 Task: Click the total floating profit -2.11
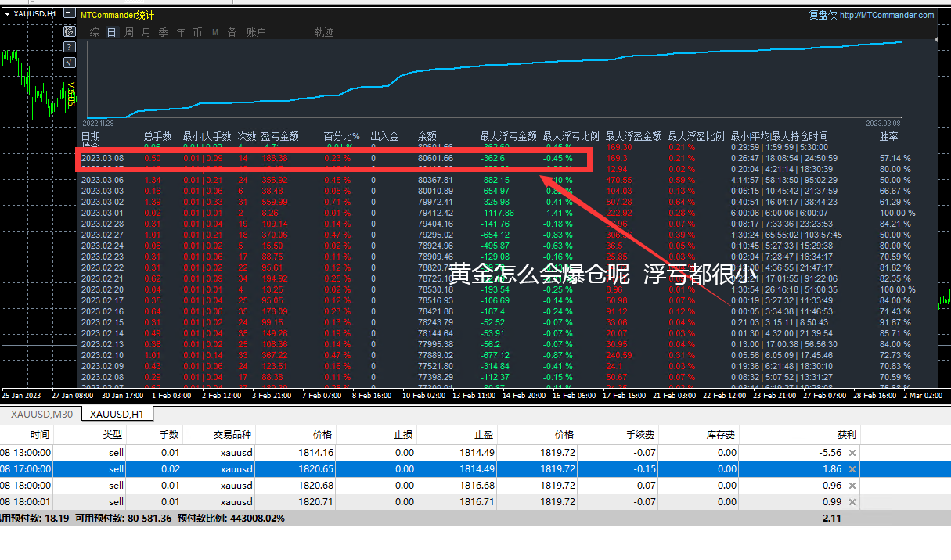coord(830,518)
